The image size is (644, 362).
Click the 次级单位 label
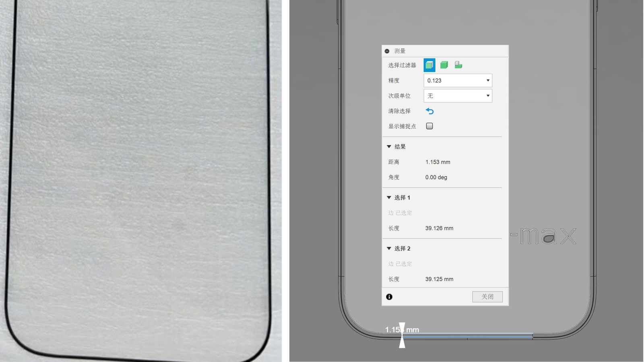click(x=399, y=96)
